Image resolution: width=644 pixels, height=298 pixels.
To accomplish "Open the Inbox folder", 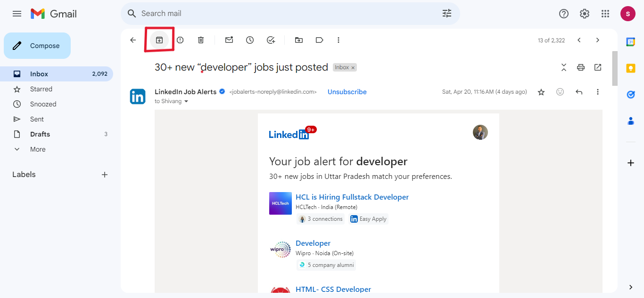I will coord(57,74).
